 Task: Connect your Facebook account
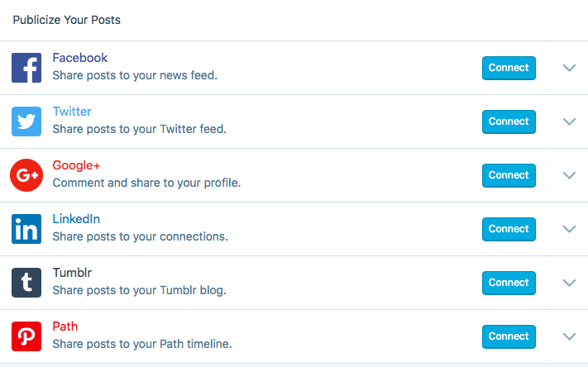tap(509, 68)
